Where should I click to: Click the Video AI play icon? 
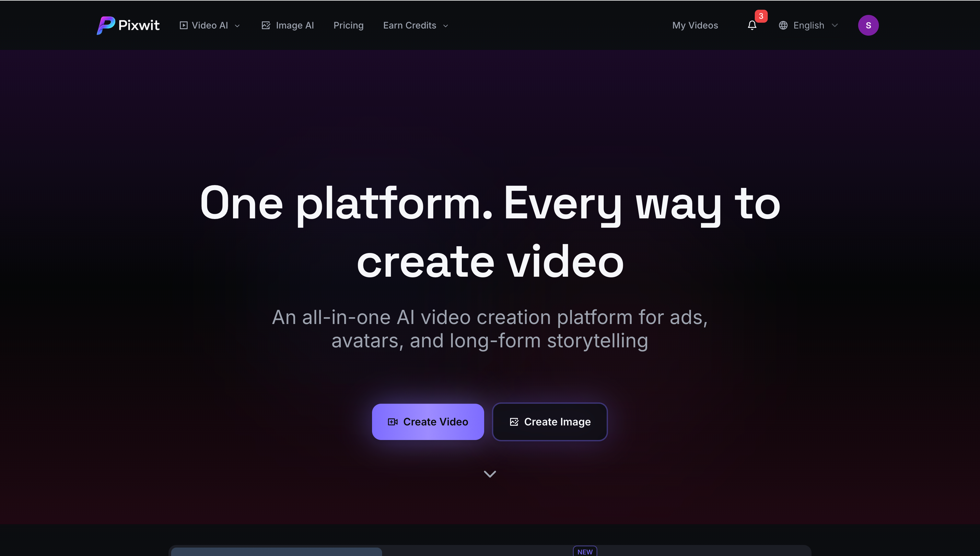pos(184,25)
